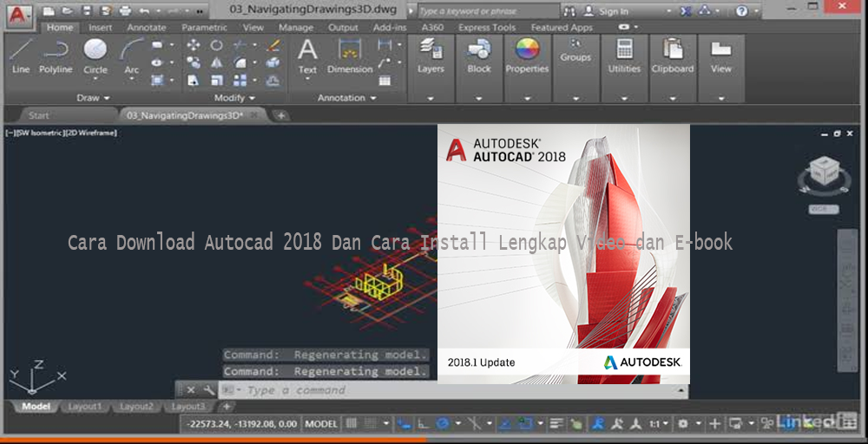This screenshot has height=444, width=868.
Task: Click the Save icon in Quick Access
Action: (87, 10)
